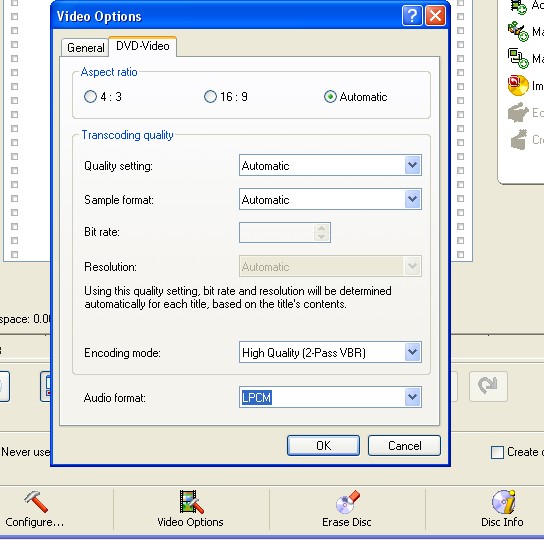This screenshot has height=540, width=544.
Task: Click the Cancel button
Action: 405,446
